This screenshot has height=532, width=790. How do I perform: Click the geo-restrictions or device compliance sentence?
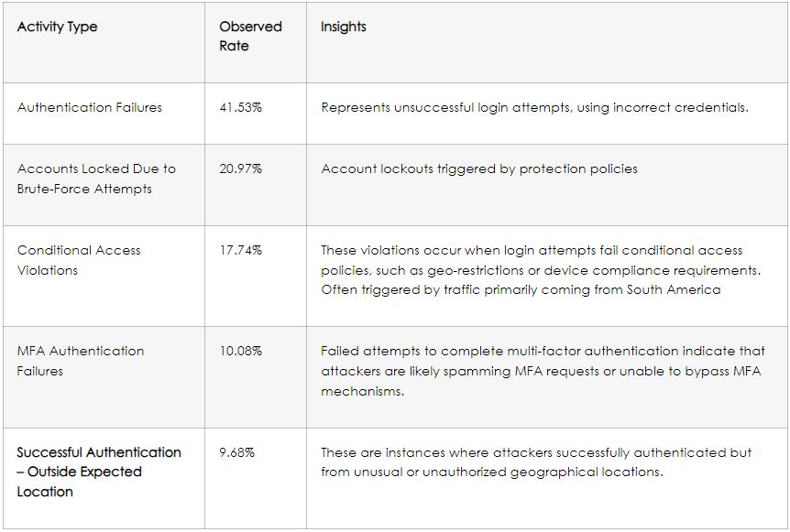[543, 270]
